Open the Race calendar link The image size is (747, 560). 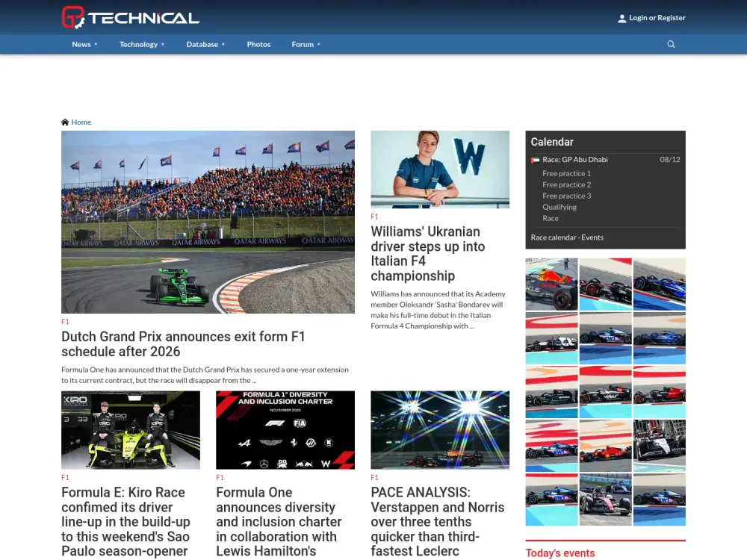(552, 237)
